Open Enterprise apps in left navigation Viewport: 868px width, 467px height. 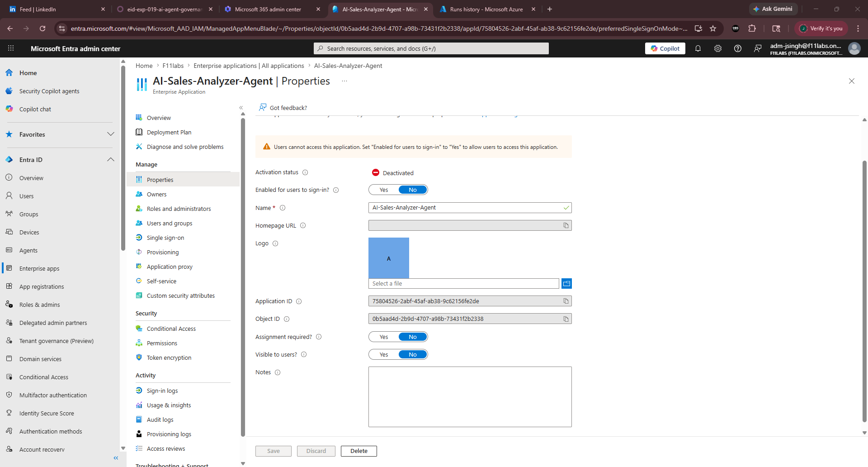(x=39, y=268)
